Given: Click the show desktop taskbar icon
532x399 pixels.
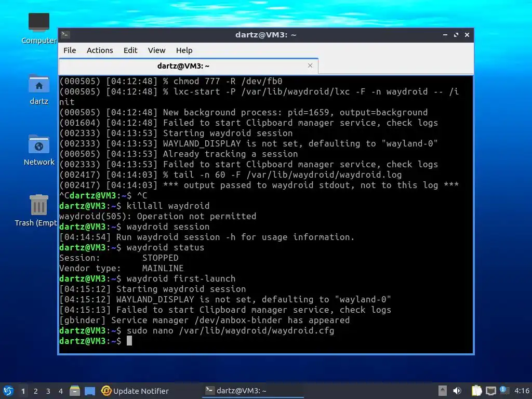Looking at the screenshot, I should [x=90, y=391].
